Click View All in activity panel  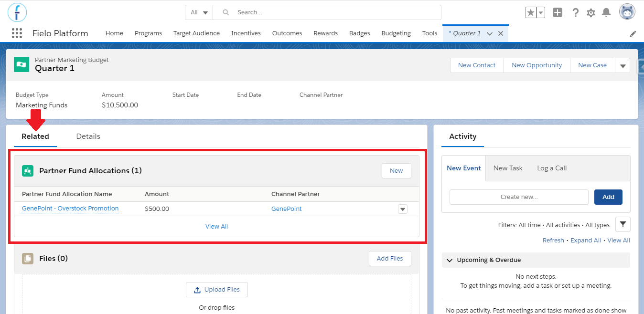click(x=619, y=240)
